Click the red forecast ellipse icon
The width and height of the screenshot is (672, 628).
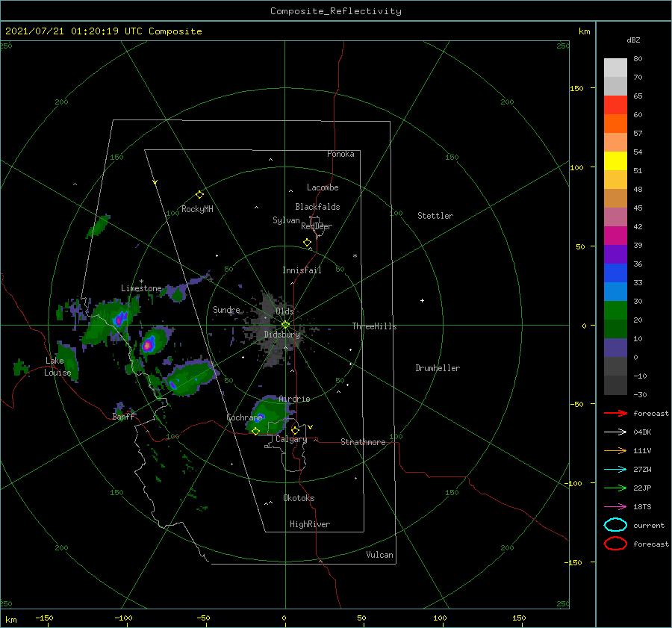coord(615,544)
